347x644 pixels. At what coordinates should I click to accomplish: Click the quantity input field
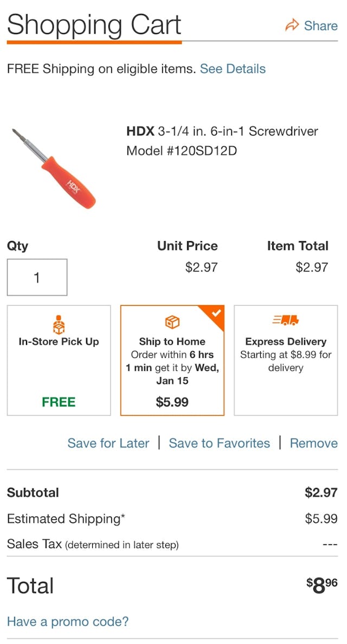click(x=37, y=276)
